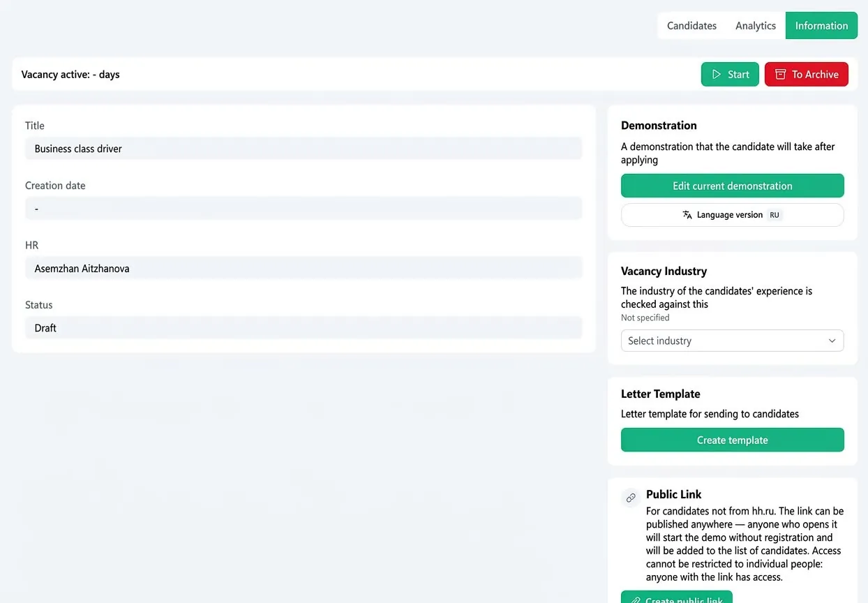This screenshot has height=603, width=868.
Task: Click the archive box icon
Action: point(780,75)
